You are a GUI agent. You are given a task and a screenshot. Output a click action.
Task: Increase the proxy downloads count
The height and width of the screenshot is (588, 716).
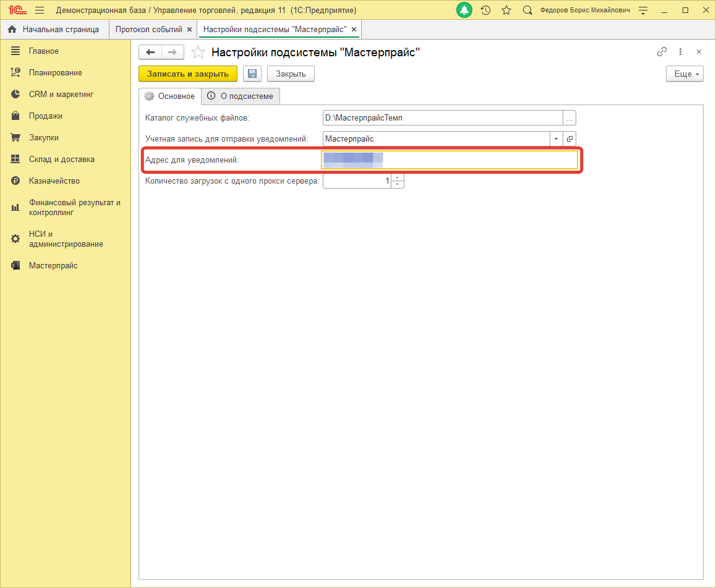point(398,177)
